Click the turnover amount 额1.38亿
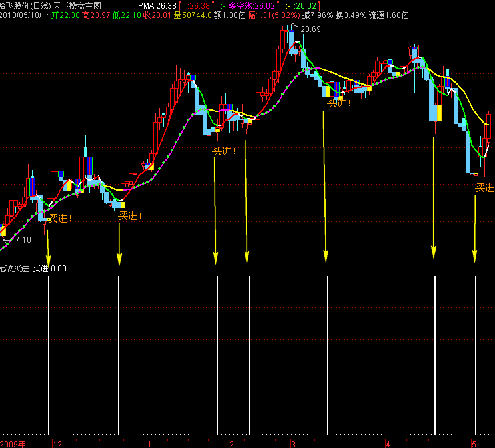Image resolution: width=495 pixels, height=448 pixels. pos(229,15)
